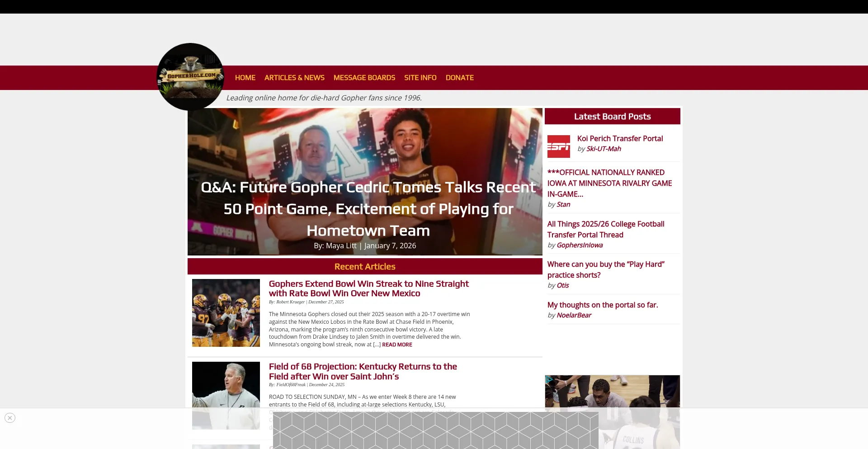Viewport: 868px width, 449px height.
Task: Click the DONATE navigation link
Action: click(x=459, y=77)
